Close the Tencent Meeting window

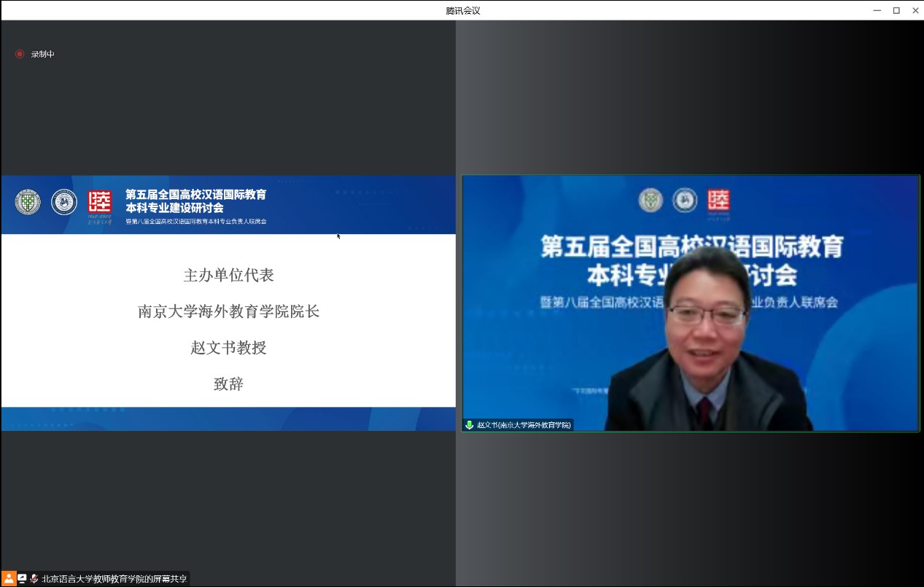coord(915,10)
